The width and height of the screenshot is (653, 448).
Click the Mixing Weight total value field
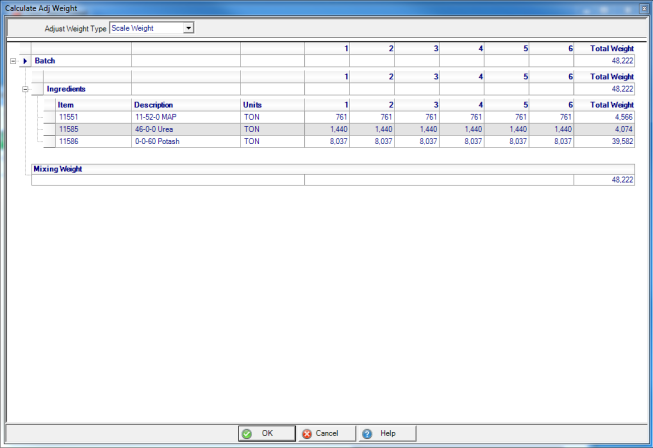(605, 180)
